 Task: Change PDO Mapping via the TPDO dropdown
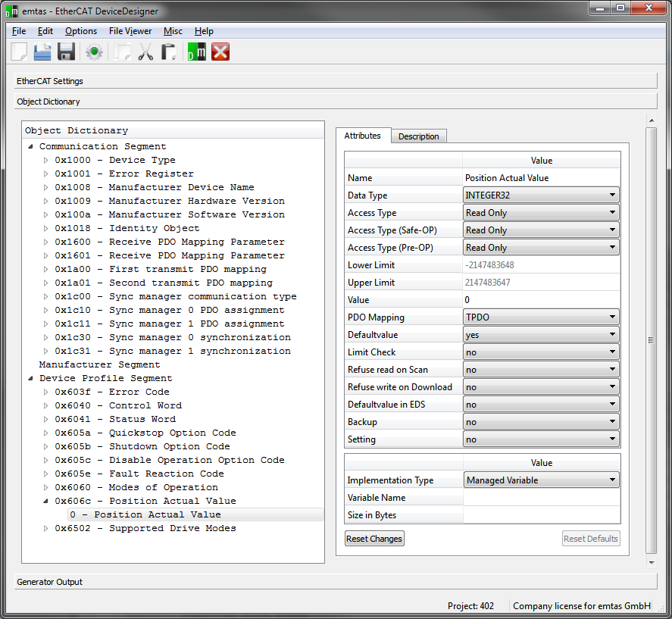coord(613,317)
